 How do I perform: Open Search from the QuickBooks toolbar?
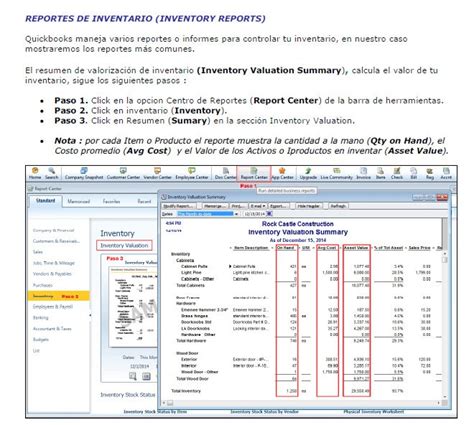[51, 173]
